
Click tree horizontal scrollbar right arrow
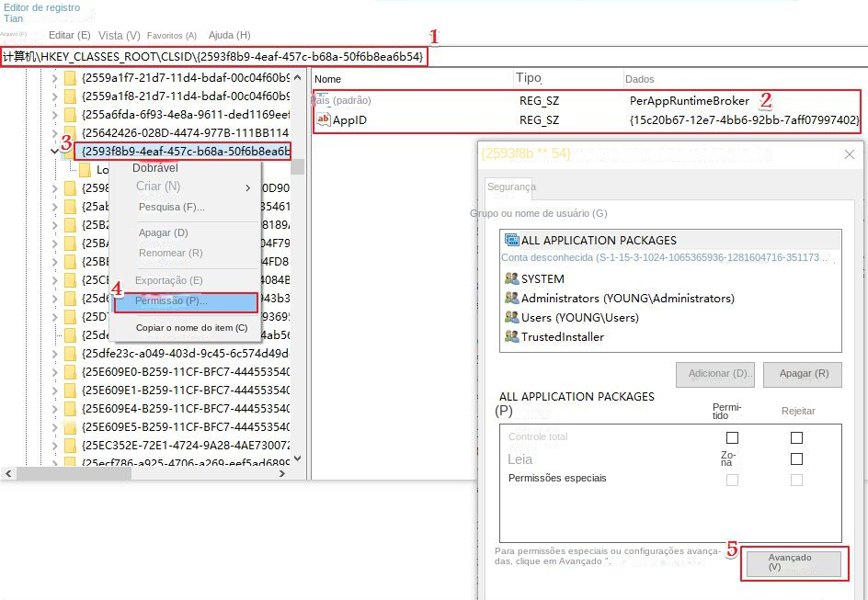point(281,473)
